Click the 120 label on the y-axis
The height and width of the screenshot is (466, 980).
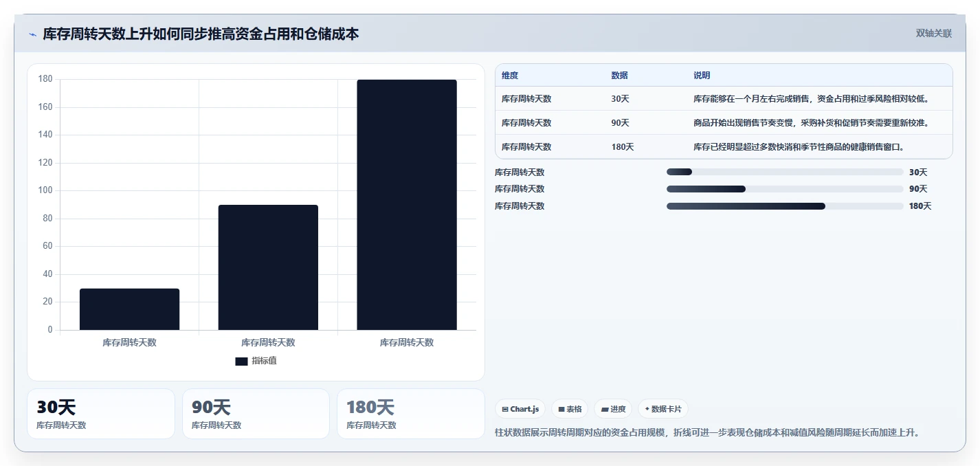tap(45, 163)
